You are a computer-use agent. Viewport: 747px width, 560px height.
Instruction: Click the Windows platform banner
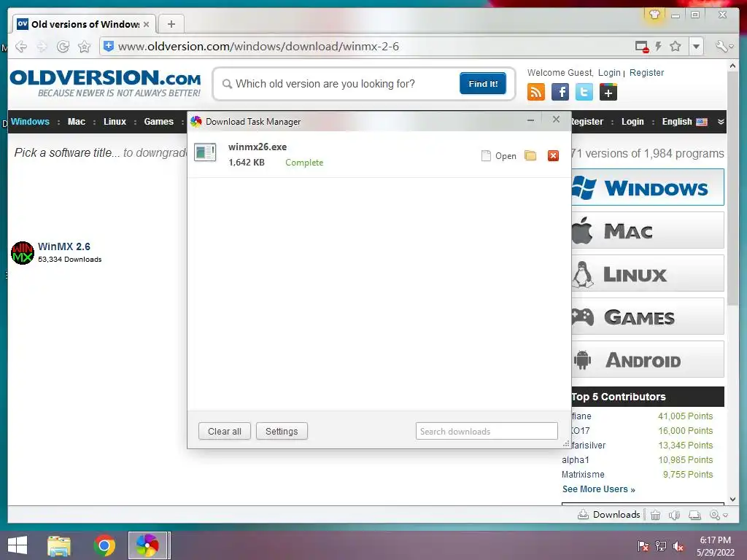click(x=648, y=187)
